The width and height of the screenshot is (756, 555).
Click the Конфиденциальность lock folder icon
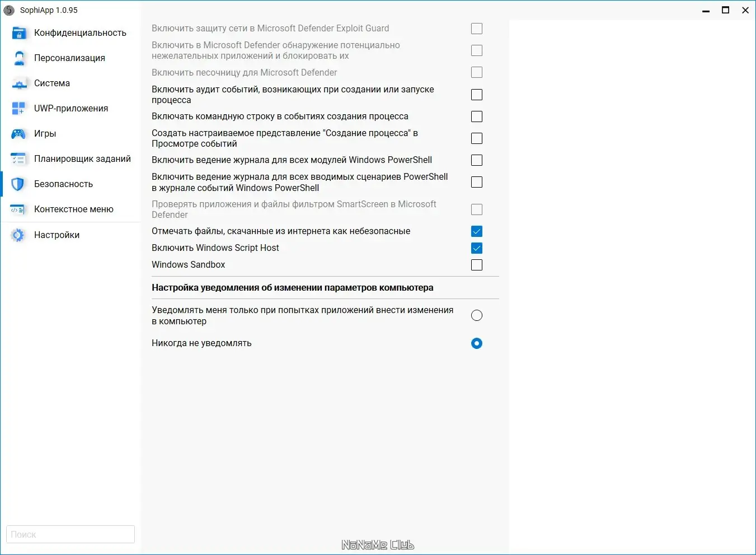pyautogui.click(x=19, y=33)
